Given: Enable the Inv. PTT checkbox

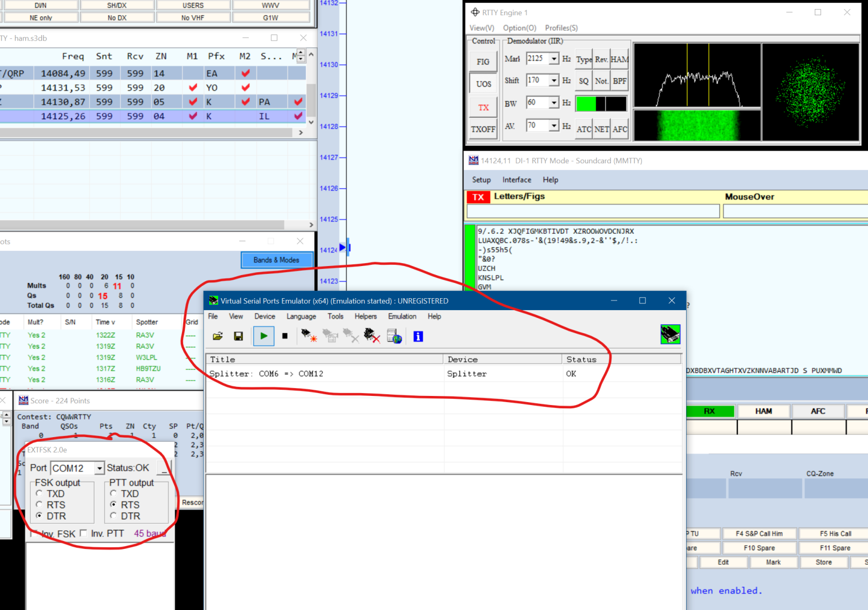Looking at the screenshot, I should tap(84, 533).
